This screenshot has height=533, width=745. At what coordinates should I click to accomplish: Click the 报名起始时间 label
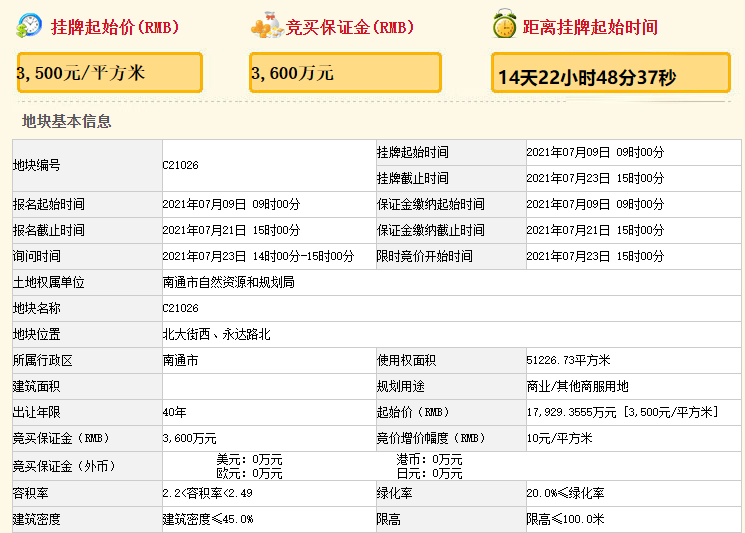pos(48,205)
